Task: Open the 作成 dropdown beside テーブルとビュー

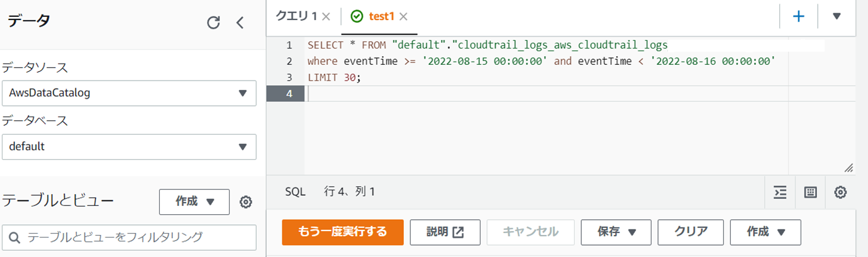Action: (x=194, y=202)
